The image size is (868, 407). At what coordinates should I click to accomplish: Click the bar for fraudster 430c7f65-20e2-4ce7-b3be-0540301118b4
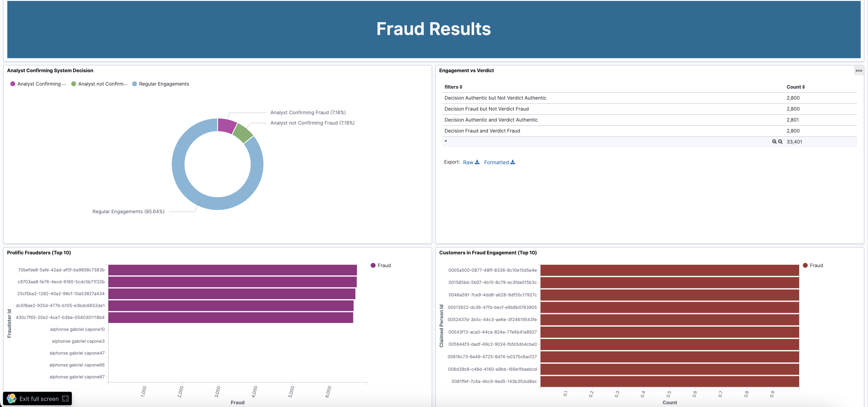tap(231, 317)
